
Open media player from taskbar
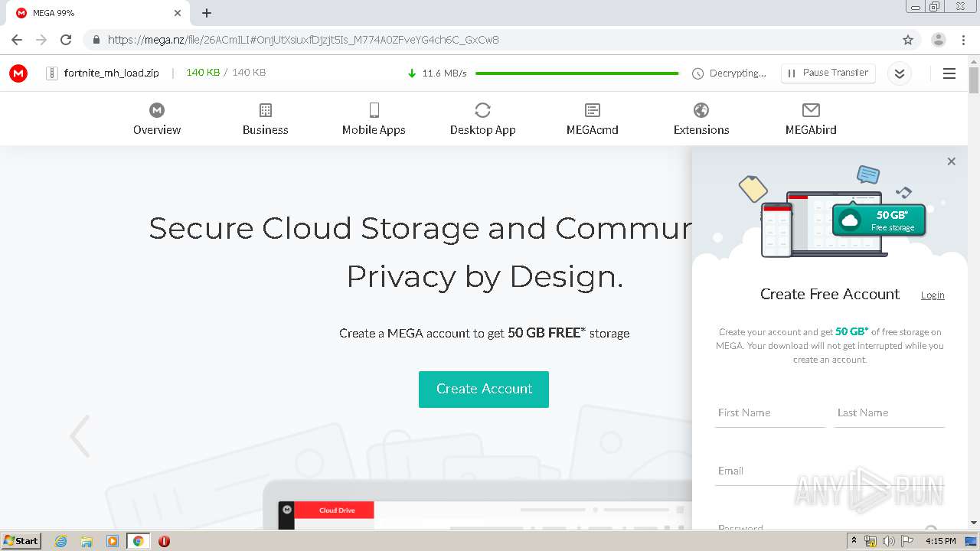(113, 541)
